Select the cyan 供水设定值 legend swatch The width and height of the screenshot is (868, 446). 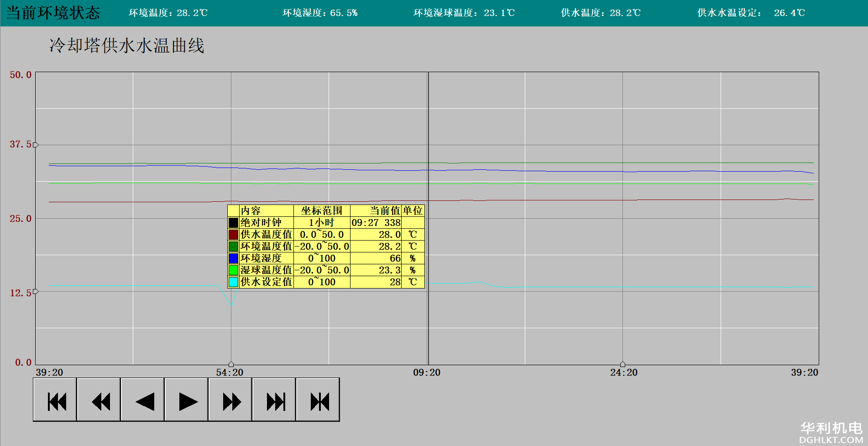pos(233,282)
